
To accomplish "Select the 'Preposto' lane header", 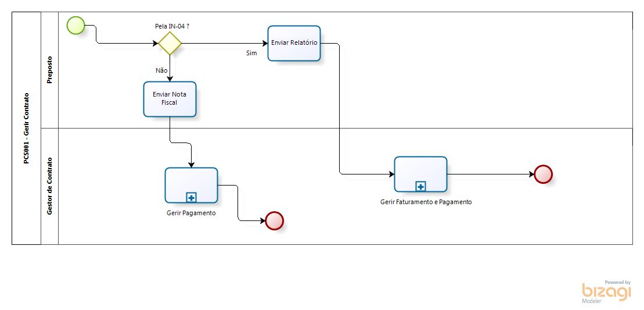I will pyautogui.click(x=49, y=70).
